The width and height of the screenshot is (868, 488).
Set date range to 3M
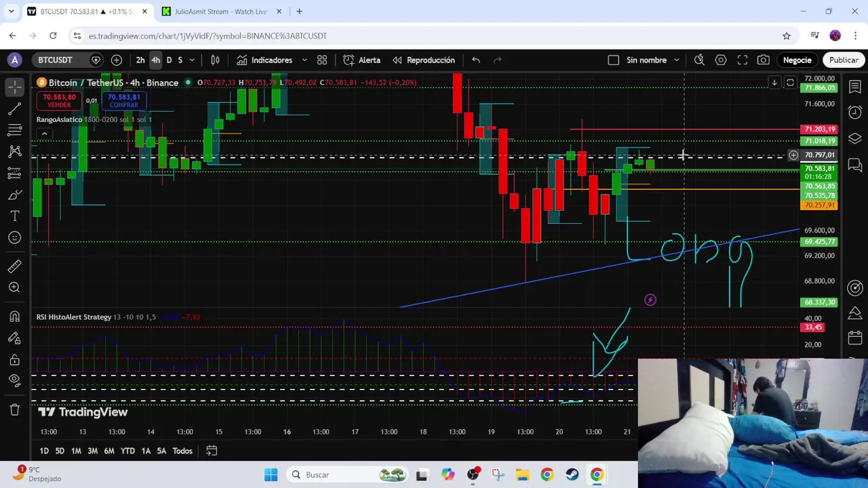pyautogui.click(x=92, y=451)
